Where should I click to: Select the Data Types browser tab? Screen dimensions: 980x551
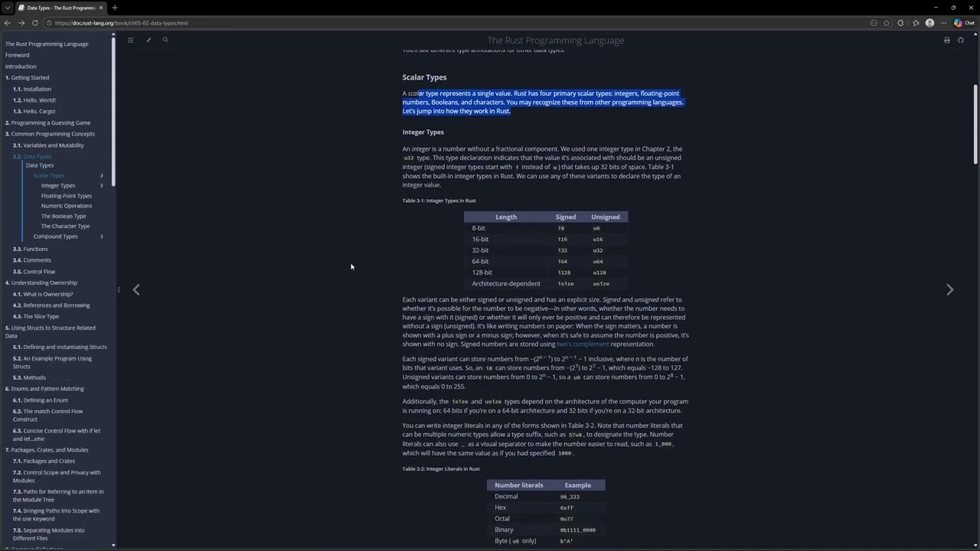pyautogui.click(x=60, y=8)
